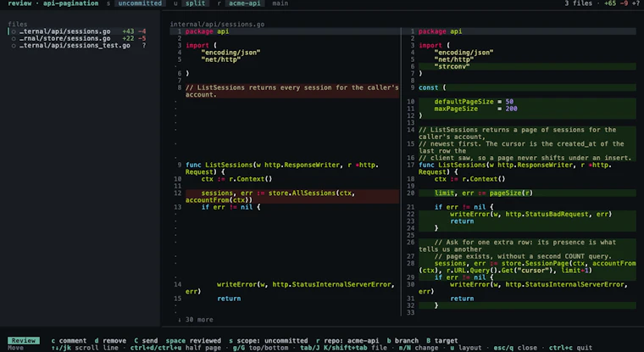Click the 'files' panel heading
The image size is (644, 352).
(17, 25)
